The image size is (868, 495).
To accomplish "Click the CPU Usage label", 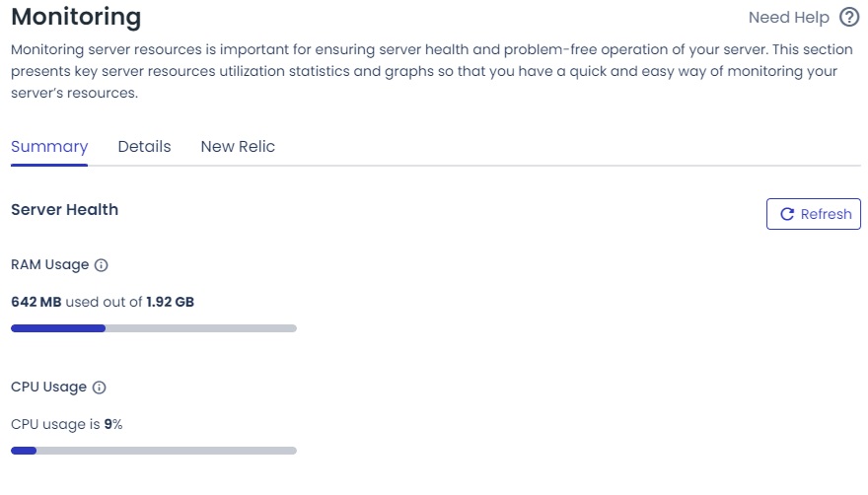I will (x=48, y=388).
